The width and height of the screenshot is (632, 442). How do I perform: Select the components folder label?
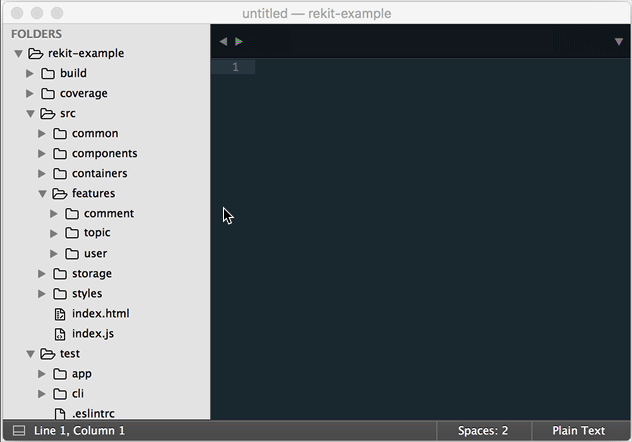coord(105,154)
